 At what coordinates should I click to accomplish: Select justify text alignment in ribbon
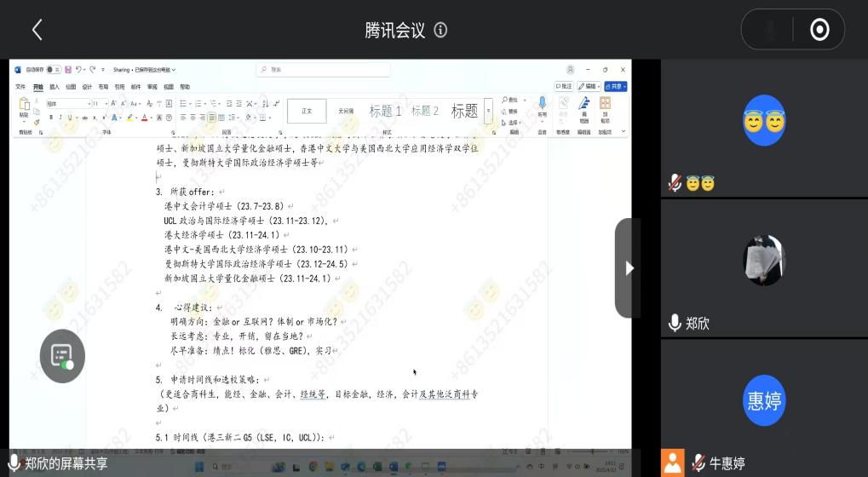click(211, 118)
